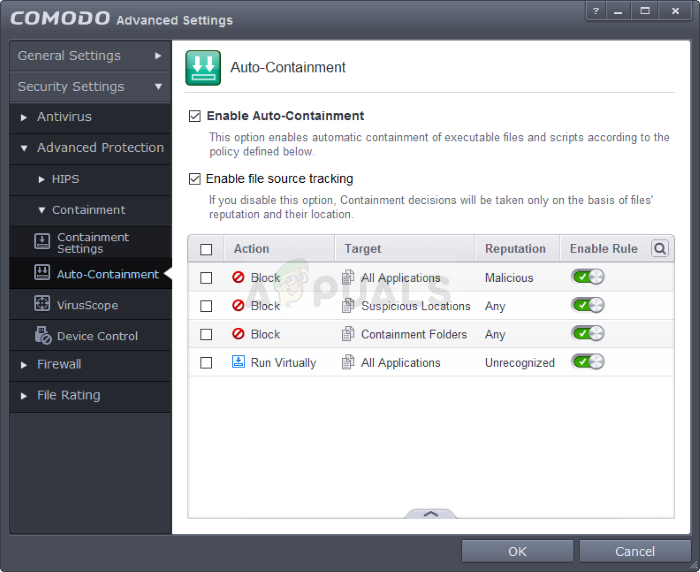Uncheck Enable Auto-Containment checkbox
Image resolution: width=700 pixels, height=572 pixels.
pyautogui.click(x=195, y=116)
